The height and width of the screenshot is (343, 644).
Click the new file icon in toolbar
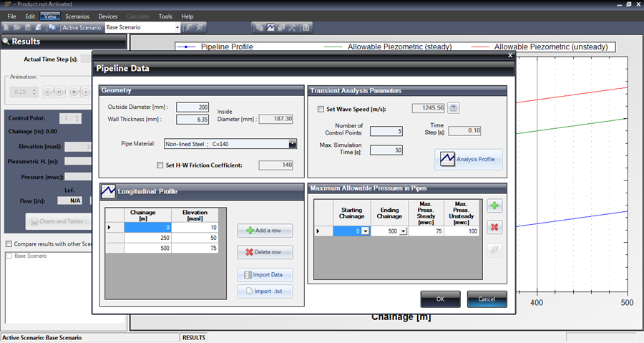pyautogui.click(x=7, y=27)
